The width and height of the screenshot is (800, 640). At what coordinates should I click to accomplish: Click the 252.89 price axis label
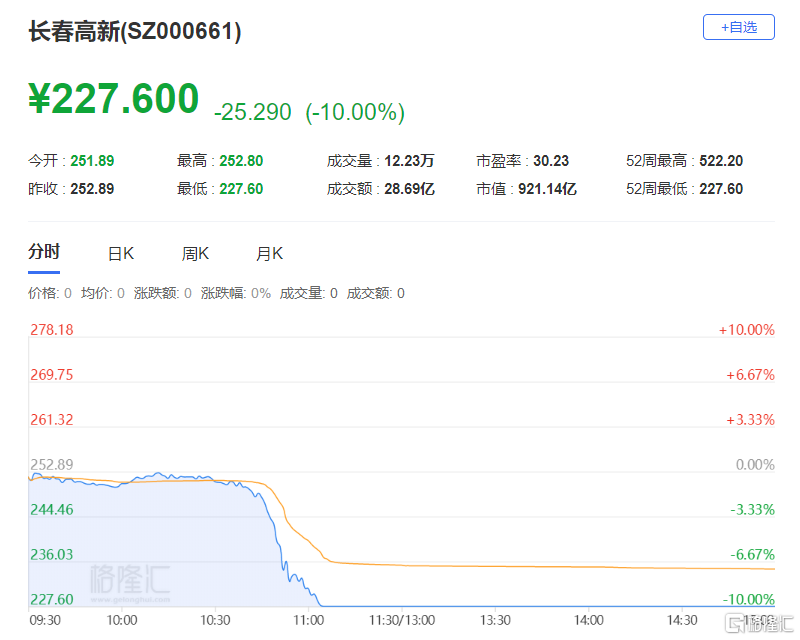(52, 464)
